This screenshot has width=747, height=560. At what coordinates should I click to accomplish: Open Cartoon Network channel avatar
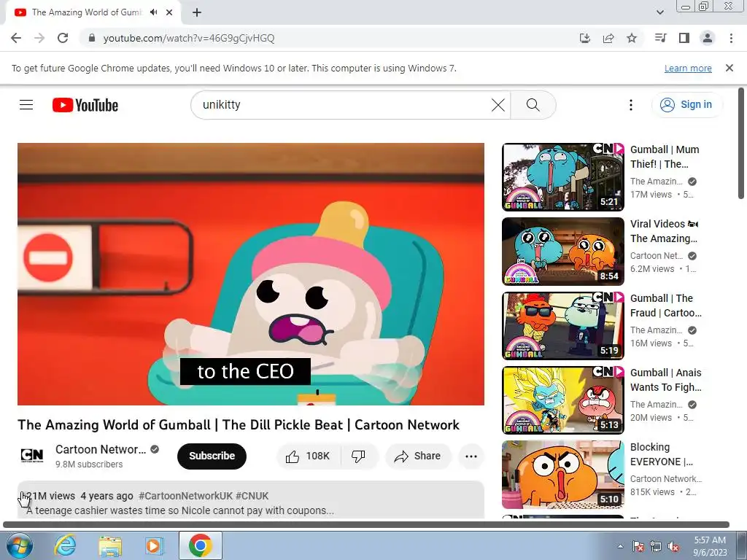click(32, 456)
